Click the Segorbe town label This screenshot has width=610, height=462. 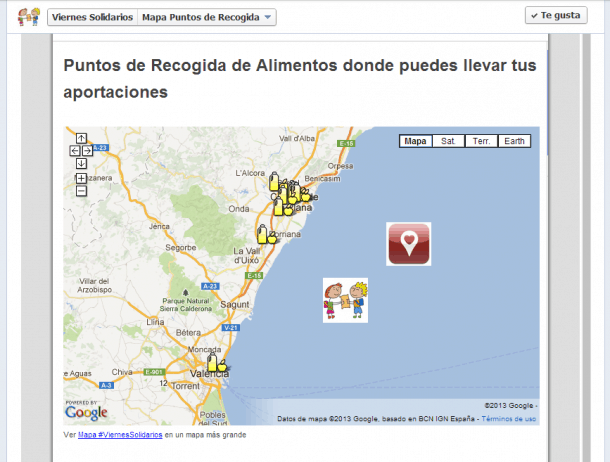(181, 247)
